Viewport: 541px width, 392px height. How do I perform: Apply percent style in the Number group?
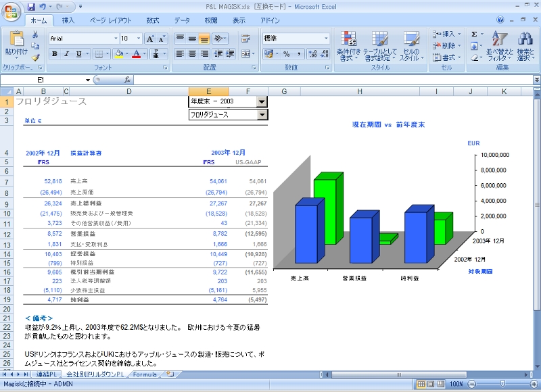coord(286,53)
